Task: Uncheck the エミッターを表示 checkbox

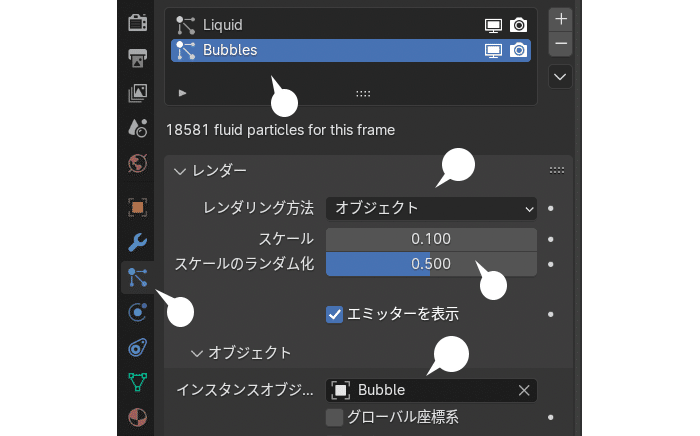Action: 334,314
